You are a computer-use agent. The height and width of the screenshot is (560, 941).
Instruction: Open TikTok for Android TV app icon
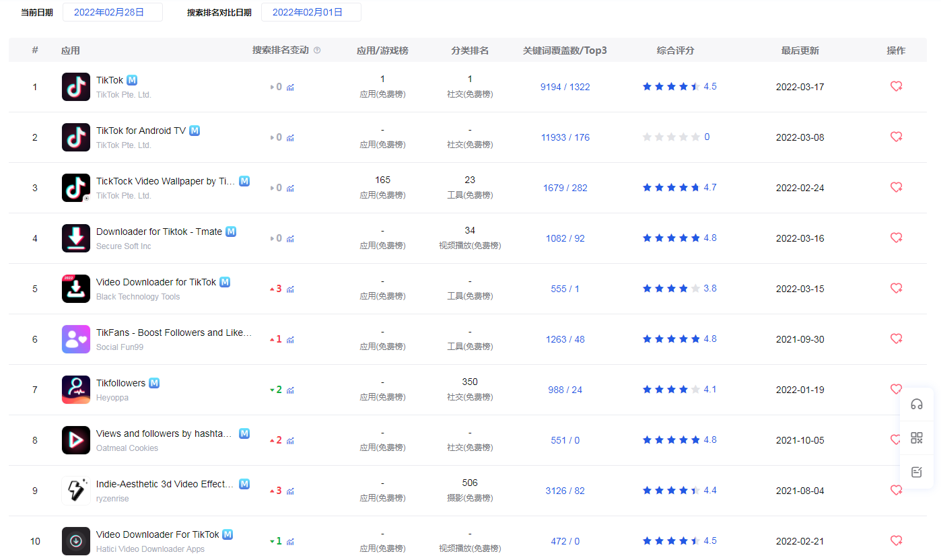click(76, 137)
